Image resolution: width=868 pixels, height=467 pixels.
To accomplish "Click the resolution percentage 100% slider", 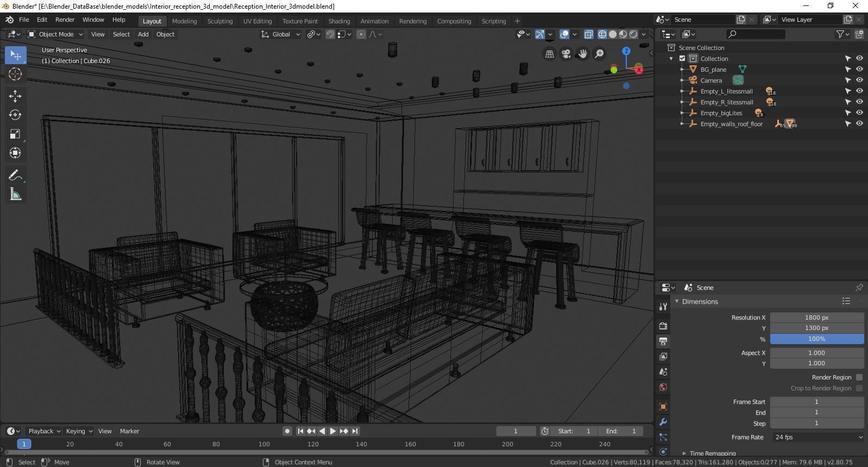I will point(816,339).
